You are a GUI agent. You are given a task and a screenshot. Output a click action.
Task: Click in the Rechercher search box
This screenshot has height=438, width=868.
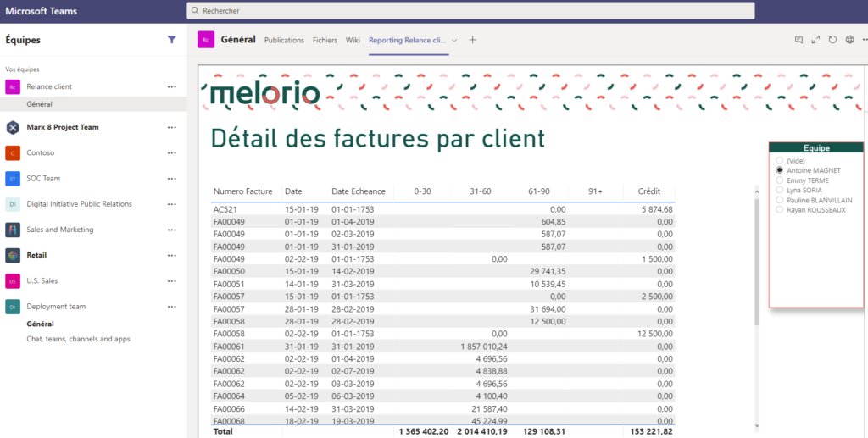click(x=470, y=10)
